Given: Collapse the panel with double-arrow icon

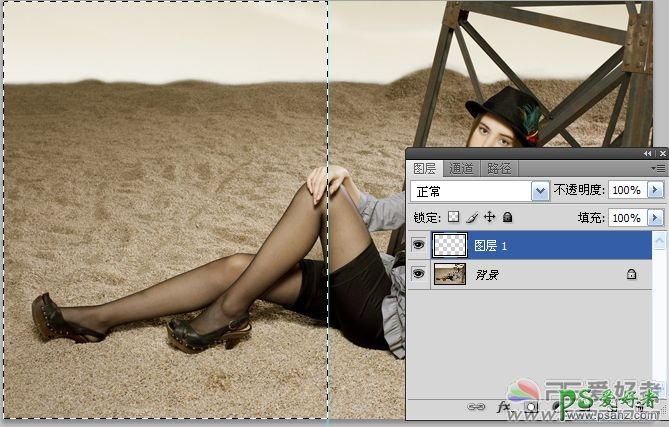Looking at the screenshot, I should (x=648, y=153).
